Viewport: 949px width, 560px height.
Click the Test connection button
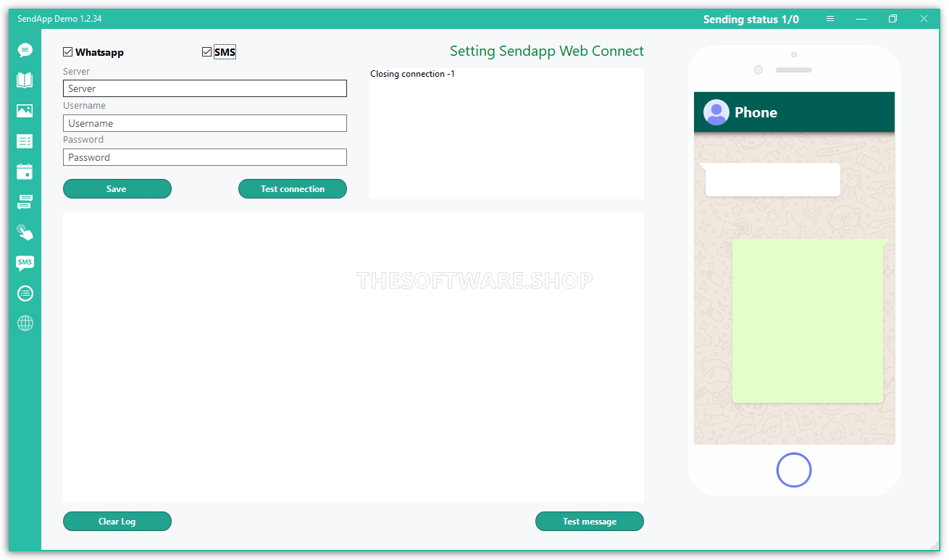tap(293, 188)
